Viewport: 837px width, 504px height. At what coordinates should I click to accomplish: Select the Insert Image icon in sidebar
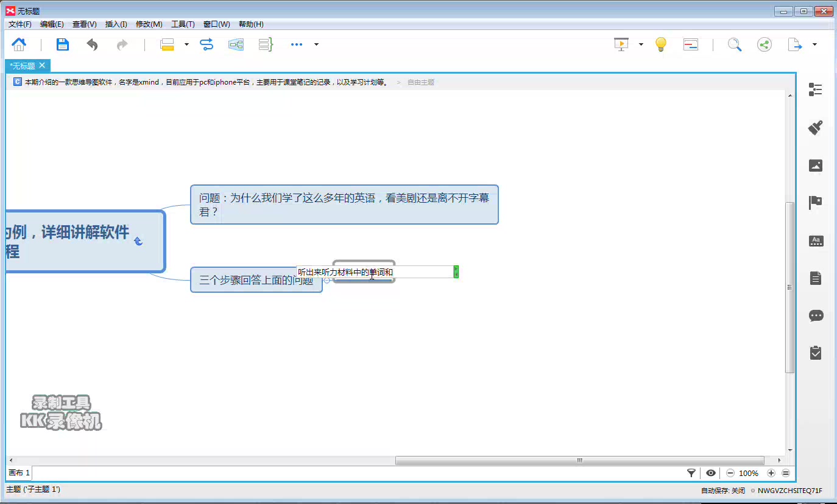(x=815, y=165)
